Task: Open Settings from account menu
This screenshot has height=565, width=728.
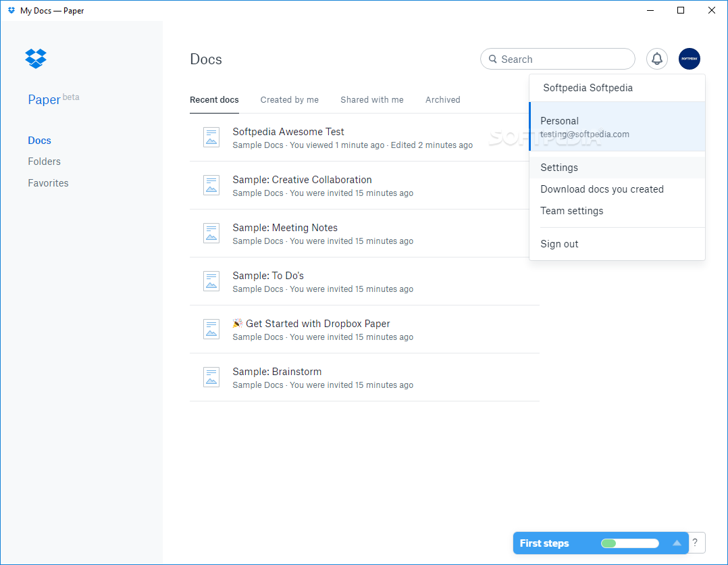Action: pos(617,168)
